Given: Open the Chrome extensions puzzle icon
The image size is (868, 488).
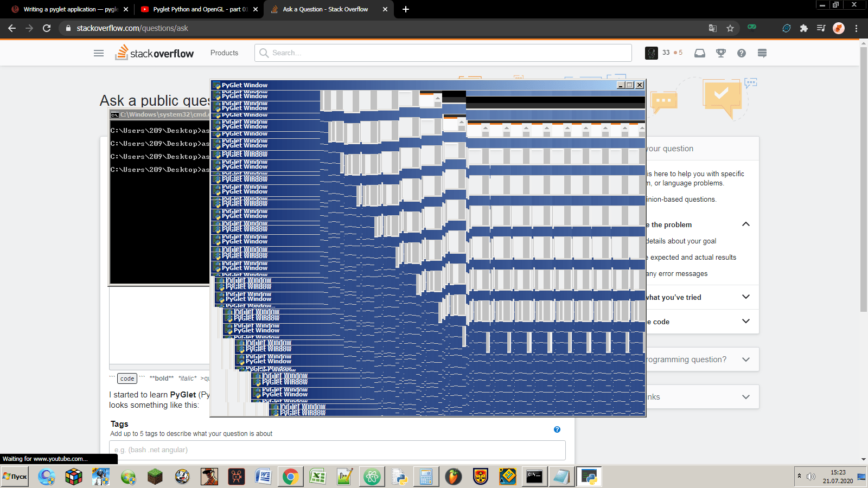Looking at the screenshot, I should 804,28.
